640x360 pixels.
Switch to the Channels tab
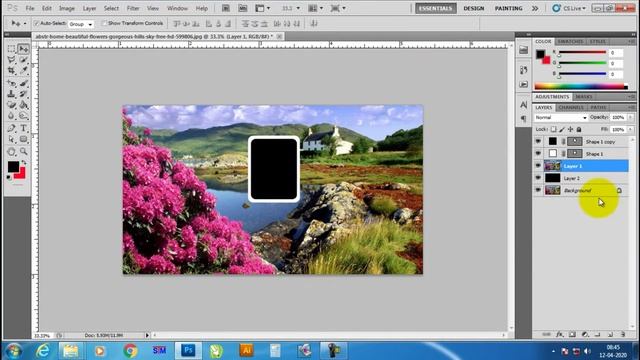tap(571, 107)
